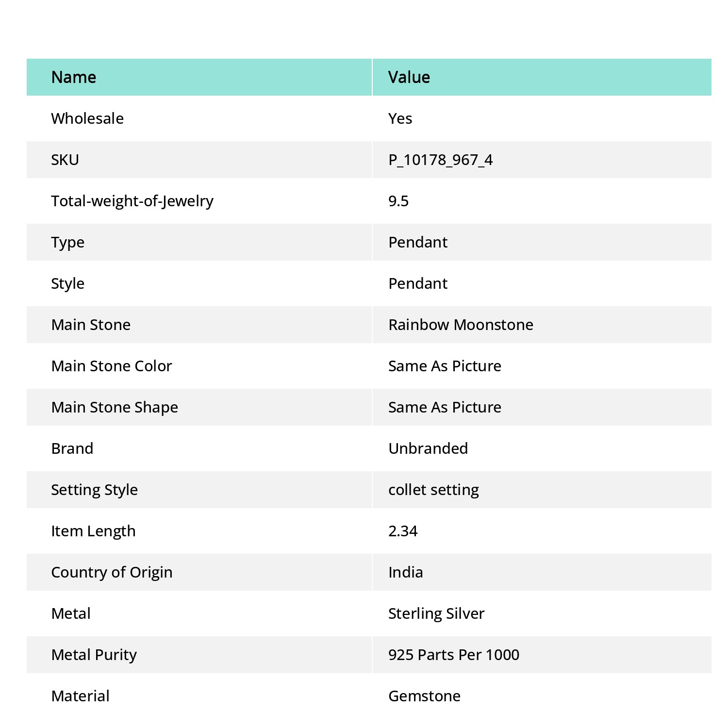Select the Metal Purity label

[94, 655]
